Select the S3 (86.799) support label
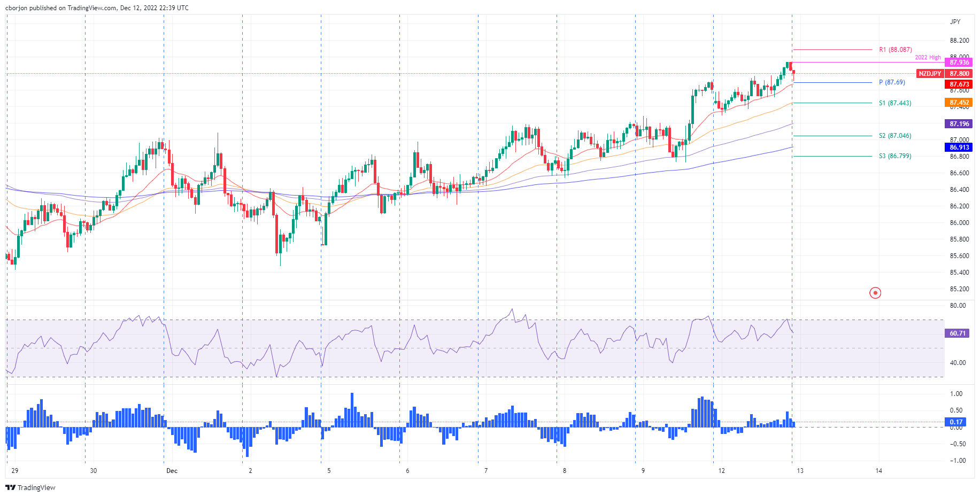 pos(895,156)
